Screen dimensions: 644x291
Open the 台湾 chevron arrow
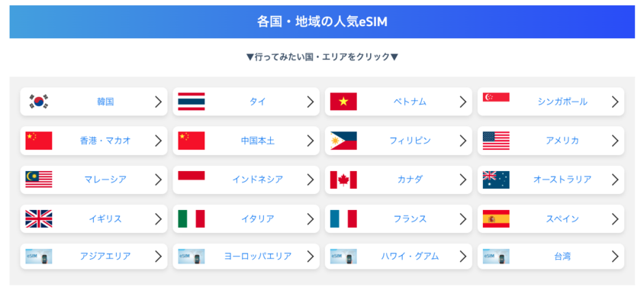[x=615, y=257]
